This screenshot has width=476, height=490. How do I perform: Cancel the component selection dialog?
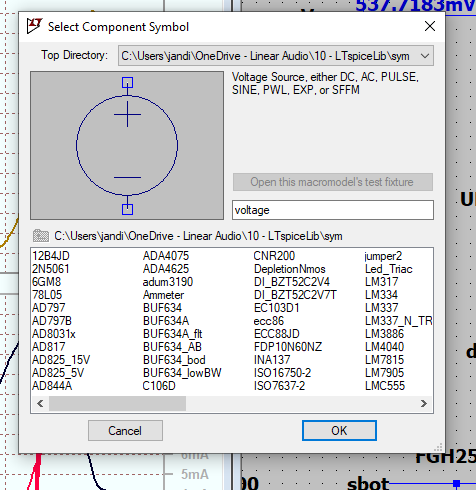click(125, 430)
